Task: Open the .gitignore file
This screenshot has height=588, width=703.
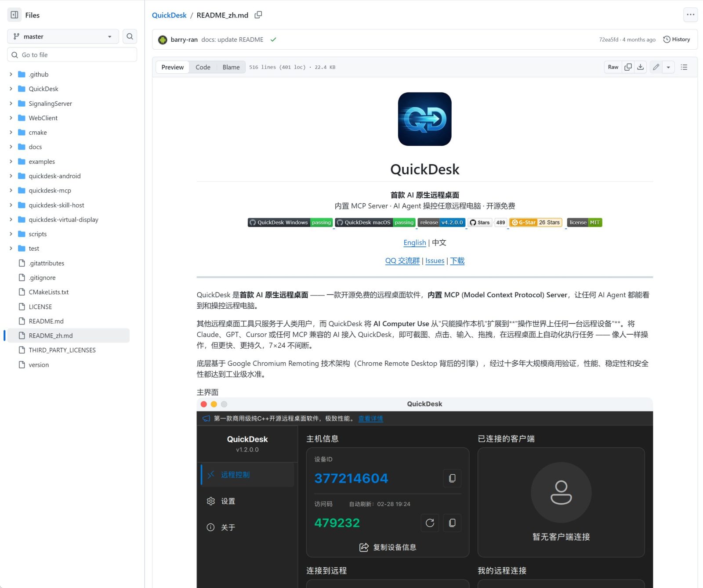Action: point(42,278)
